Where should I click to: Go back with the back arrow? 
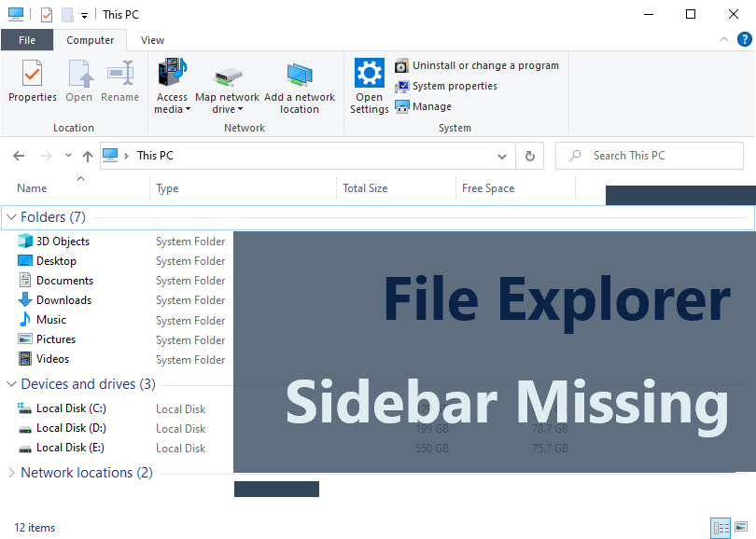[19, 156]
